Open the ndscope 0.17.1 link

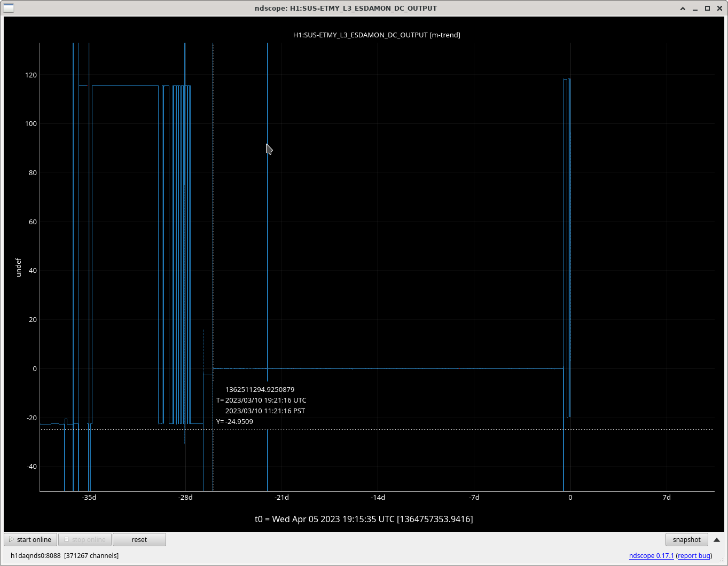click(x=652, y=555)
